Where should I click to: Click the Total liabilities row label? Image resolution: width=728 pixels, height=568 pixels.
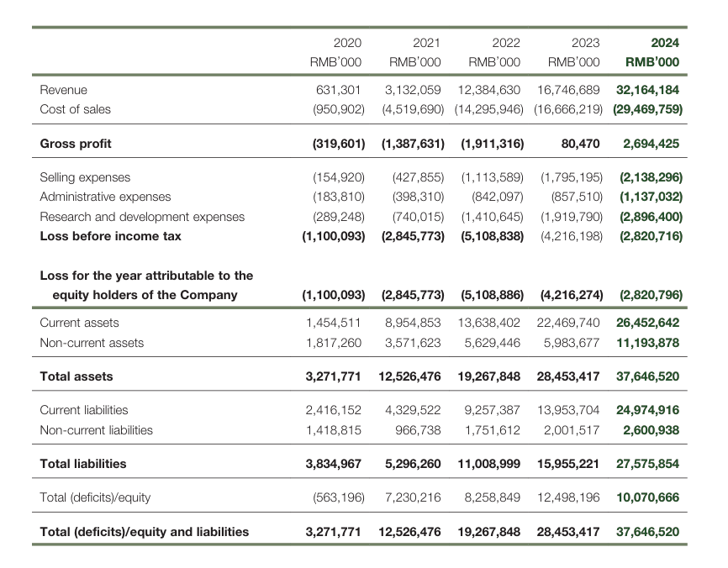[x=83, y=464]
